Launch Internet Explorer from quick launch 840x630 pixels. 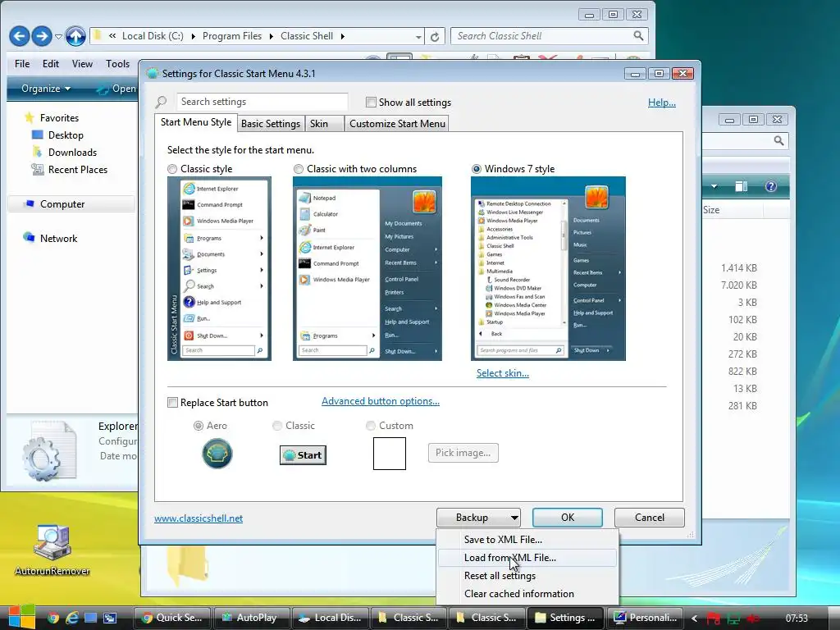pos(72,618)
